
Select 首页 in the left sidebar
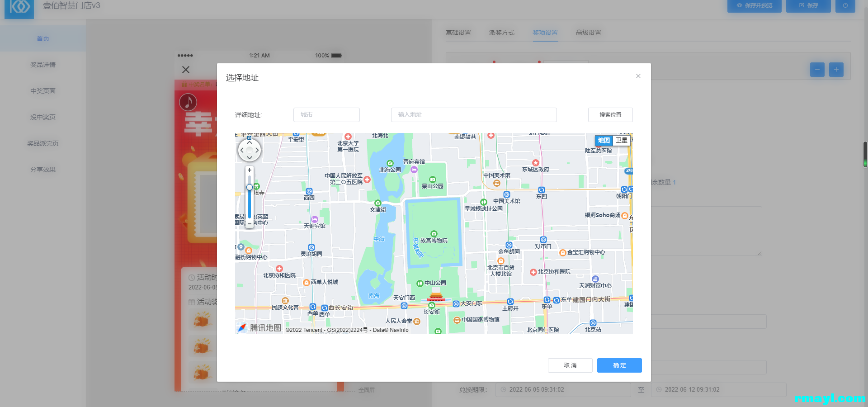click(x=43, y=38)
